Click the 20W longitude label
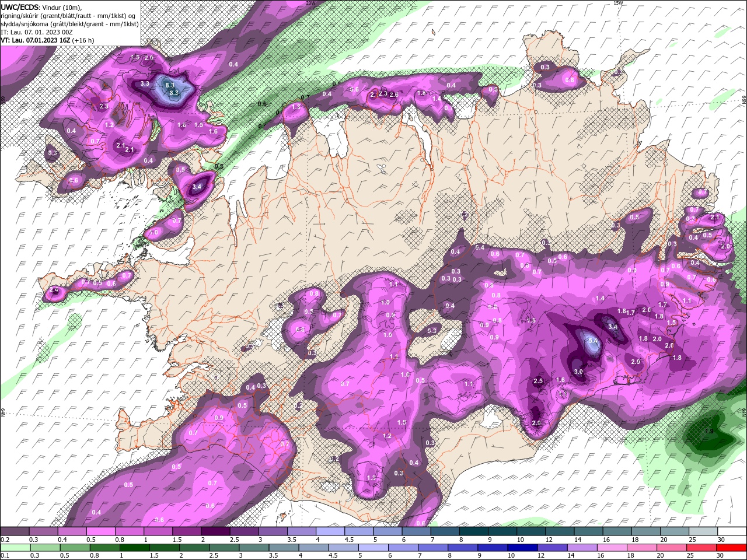 (310, 3)
